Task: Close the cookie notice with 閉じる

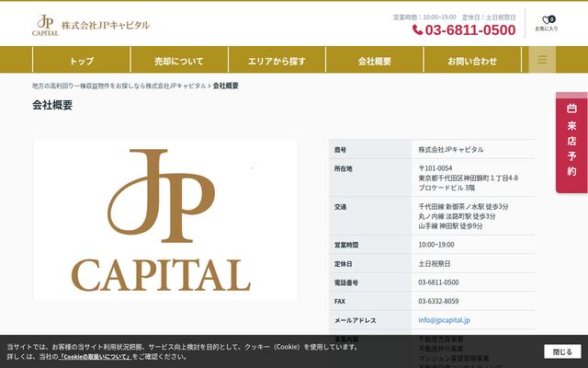Action: [562, 351]
